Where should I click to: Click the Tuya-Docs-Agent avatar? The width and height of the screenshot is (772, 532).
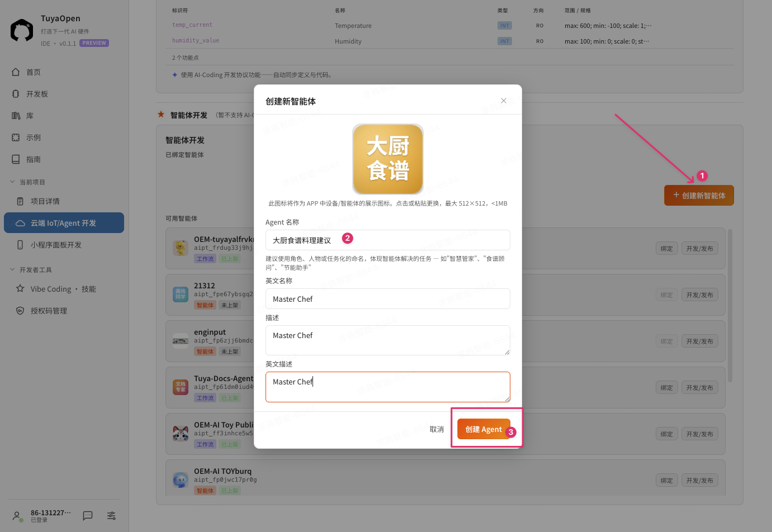coord(181,387)
